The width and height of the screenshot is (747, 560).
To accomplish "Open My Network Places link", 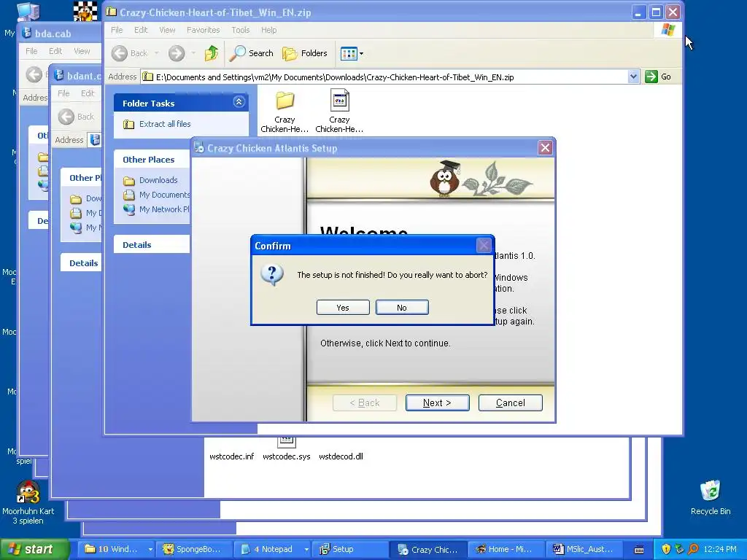I will [x=164, y=209].
